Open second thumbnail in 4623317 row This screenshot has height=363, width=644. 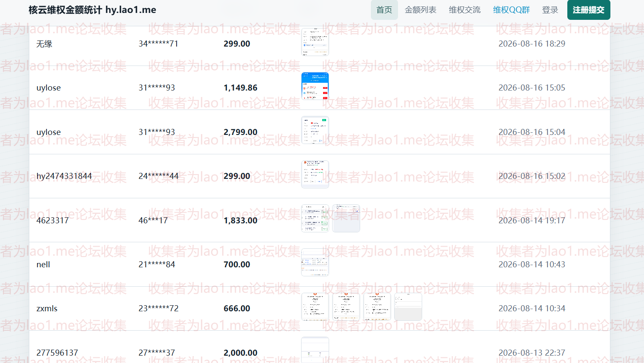[x=346, y=219]
